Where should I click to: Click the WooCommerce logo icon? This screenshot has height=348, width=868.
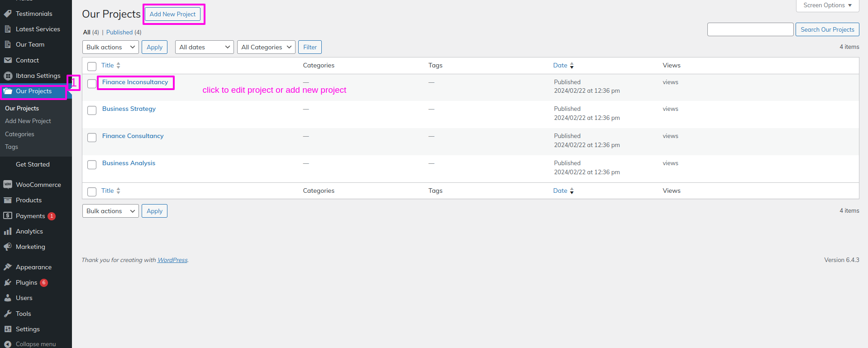[x=8, y=185]
